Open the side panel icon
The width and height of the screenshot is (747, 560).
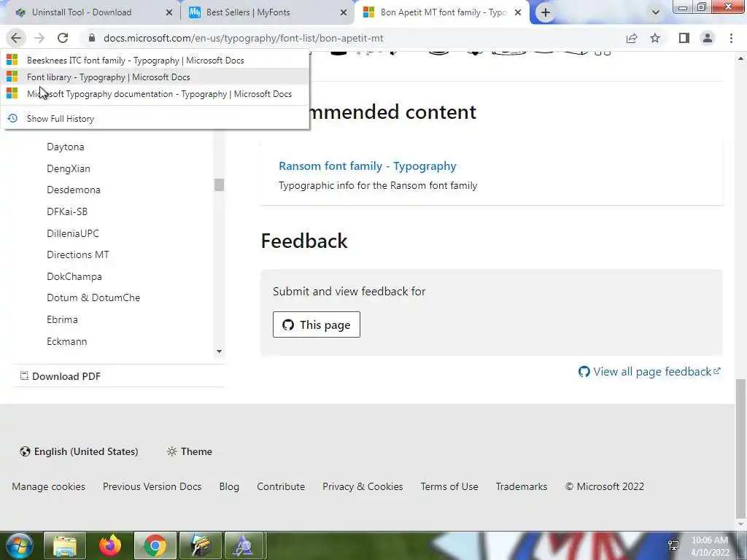684,38
